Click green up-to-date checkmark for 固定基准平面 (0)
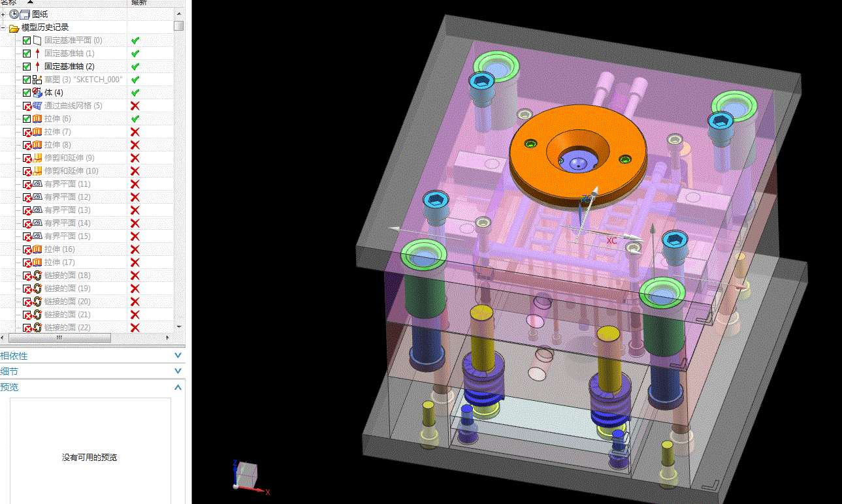The height and width of the screenshot is (504, 842). pyautogui.click(x=135, y=40)
